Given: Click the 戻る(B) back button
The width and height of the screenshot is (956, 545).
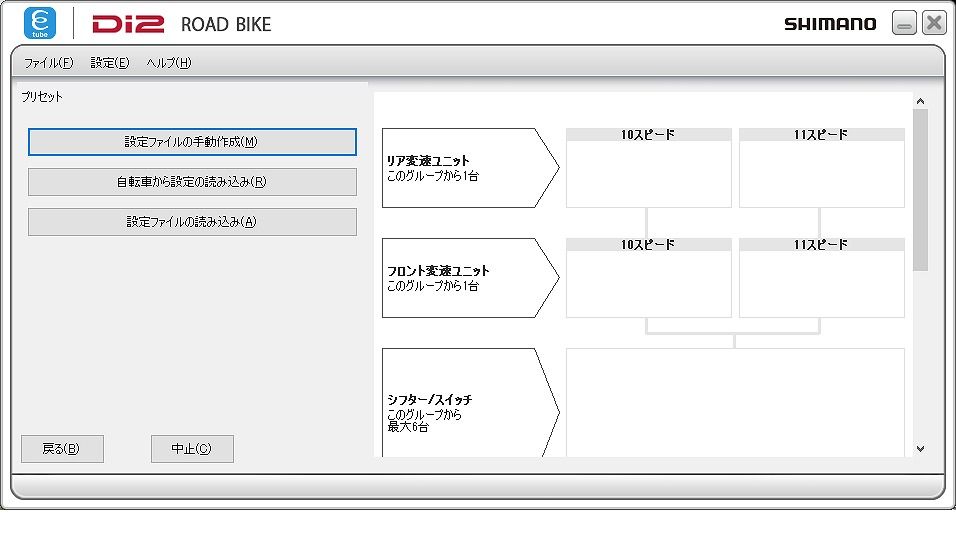Looking at the screenshot, I should coord(62,449).
